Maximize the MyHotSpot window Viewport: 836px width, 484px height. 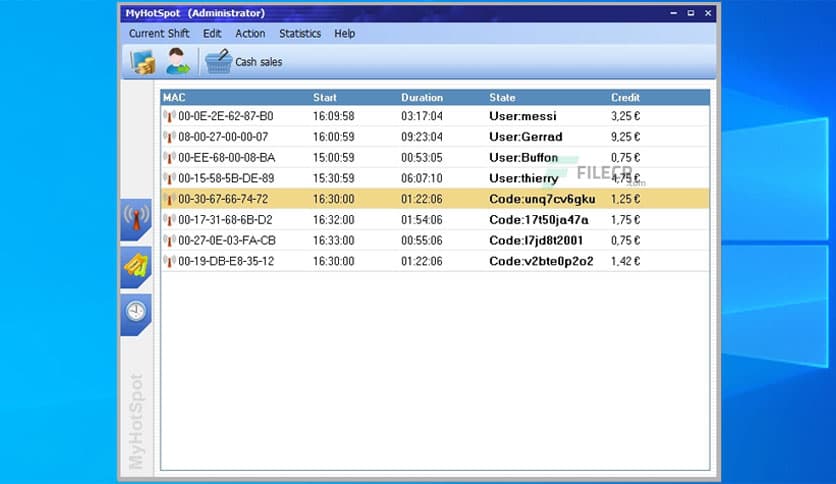[x=691, y=13]
